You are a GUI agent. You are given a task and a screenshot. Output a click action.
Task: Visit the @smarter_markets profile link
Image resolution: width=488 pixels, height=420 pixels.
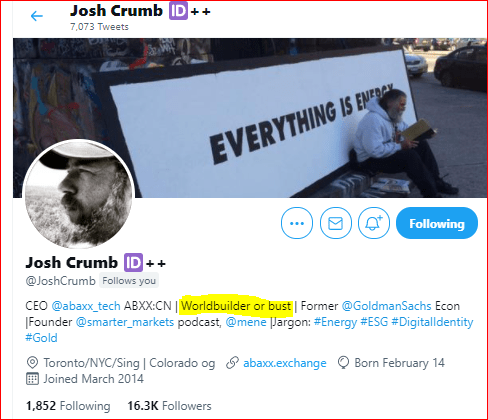(125, 322)
